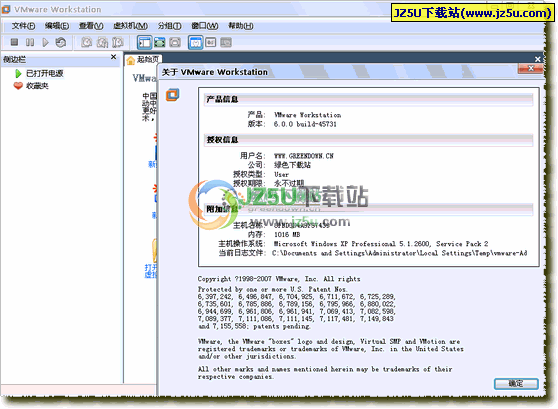This screenshot has height=409, width=558.
Task: Click the Quick Switch mode icon
Action: [x=175, y=43]
